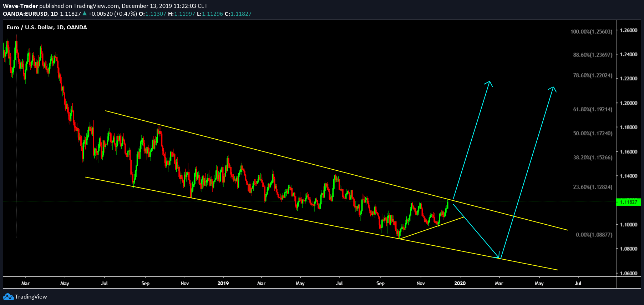This screenshot has width=644, height=305.
Task: Click the high value H:1.11997
Action: [182, 14]
